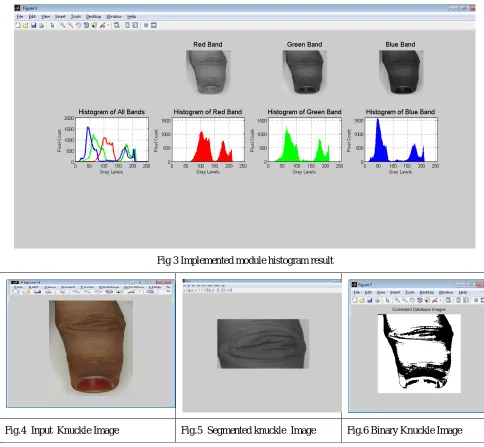Open the File menu in Figure 7

[x=357, y=292]
